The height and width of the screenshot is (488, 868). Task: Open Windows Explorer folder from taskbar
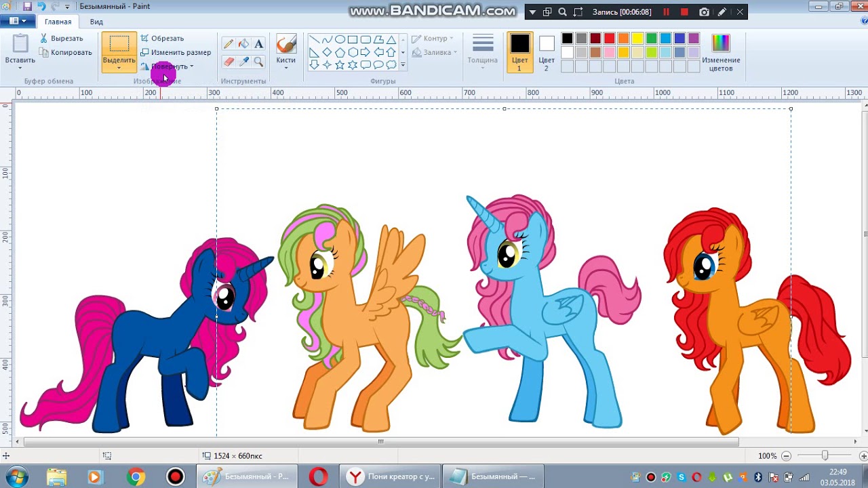(x=57, y=477)
